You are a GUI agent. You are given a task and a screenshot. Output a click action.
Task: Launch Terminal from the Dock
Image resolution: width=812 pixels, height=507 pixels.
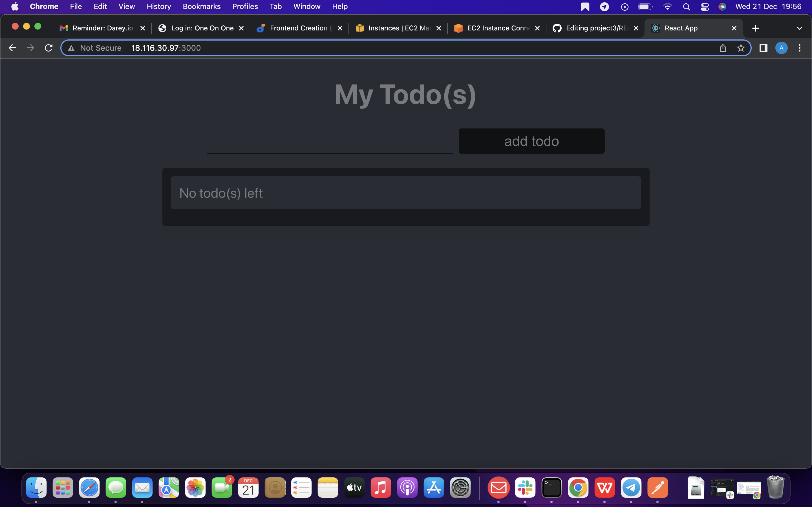pyautogui.click(x=551, y=487)
